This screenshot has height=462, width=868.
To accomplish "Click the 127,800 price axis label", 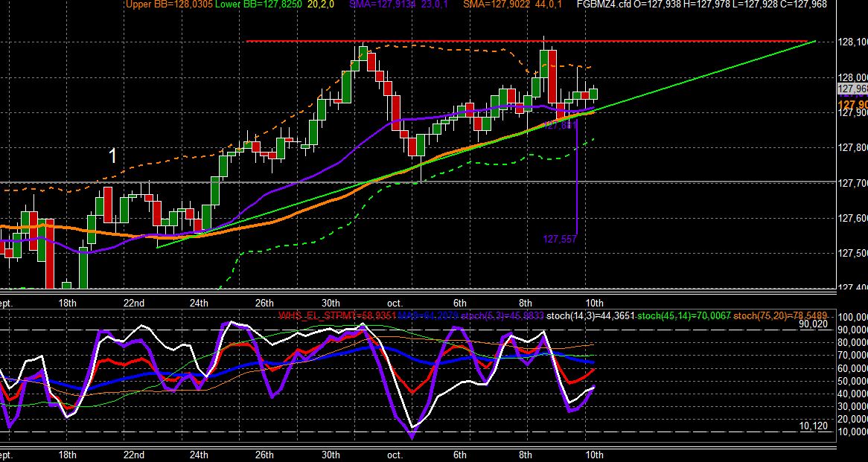I will click(x=852, y=148).
